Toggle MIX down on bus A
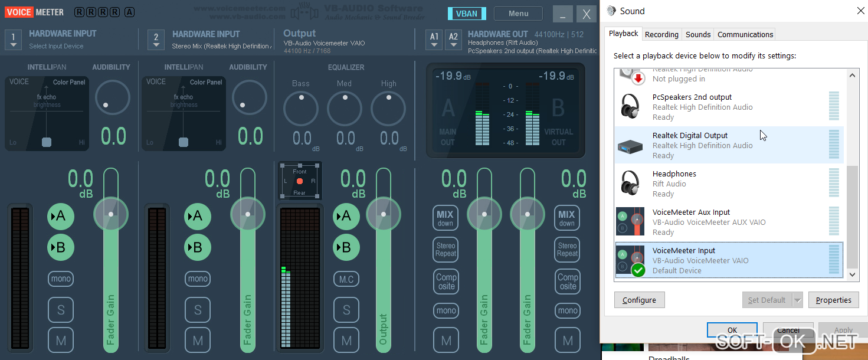This screenshot has height=360, width=868. point(446,218)
